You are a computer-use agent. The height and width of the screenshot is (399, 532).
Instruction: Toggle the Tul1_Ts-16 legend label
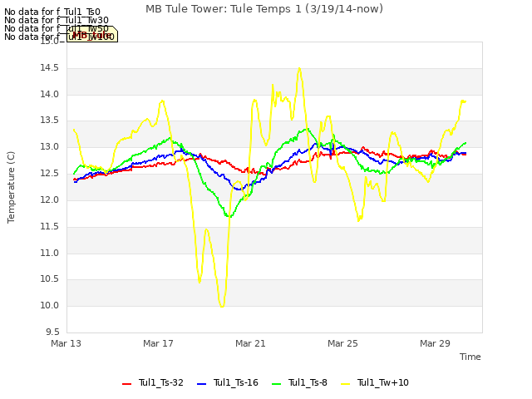coord(236,382)
